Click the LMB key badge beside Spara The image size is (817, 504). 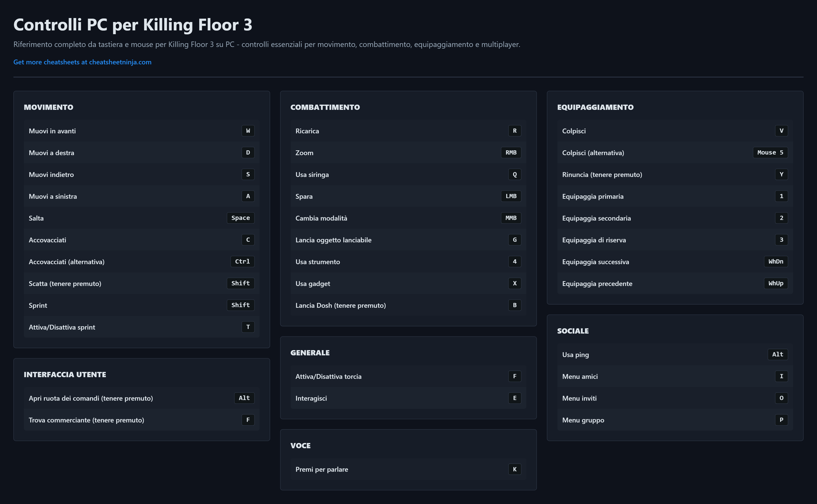coord(511,196)
